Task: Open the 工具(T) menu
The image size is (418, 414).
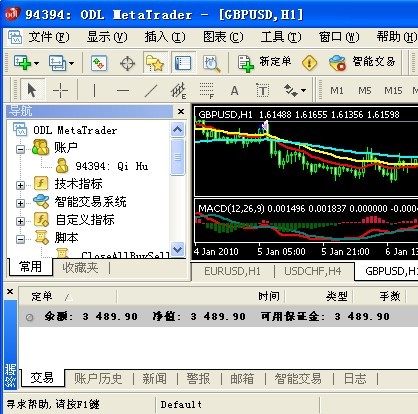Action: coord(281,37)
